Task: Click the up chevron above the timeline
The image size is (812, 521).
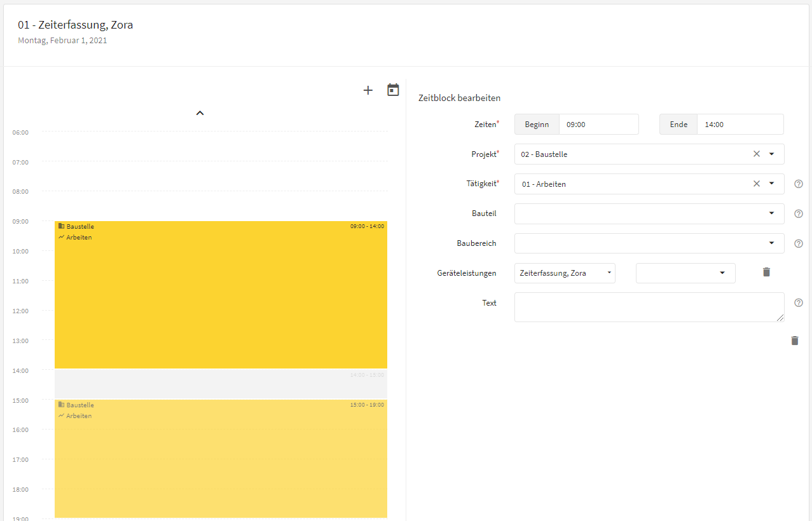Action: tap(200, 113)
